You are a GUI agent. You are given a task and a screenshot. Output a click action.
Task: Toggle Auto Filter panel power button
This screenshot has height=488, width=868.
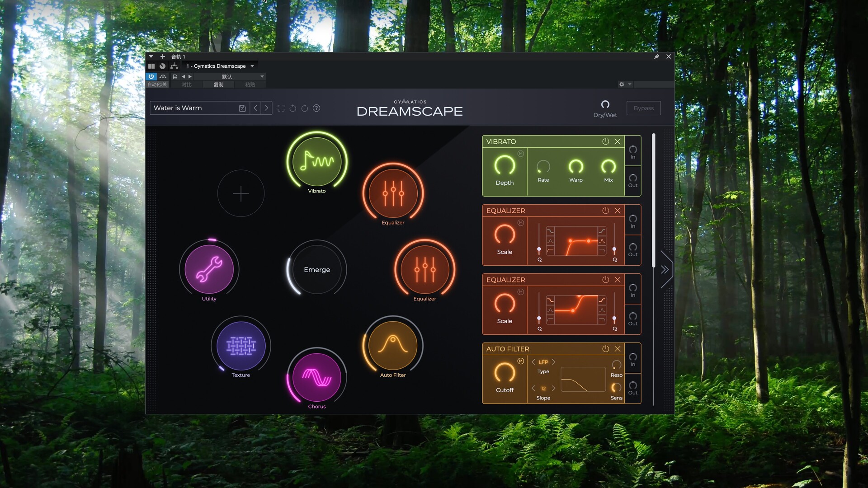605,349
